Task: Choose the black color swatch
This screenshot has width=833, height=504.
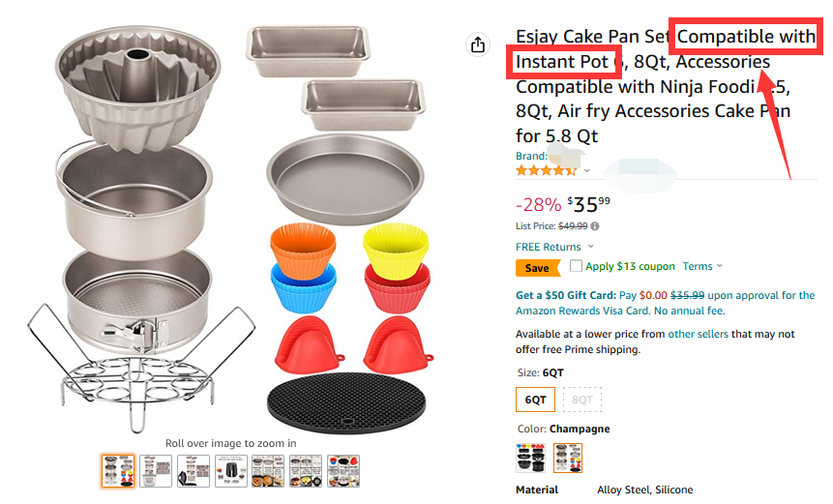Action: (530, 459)
